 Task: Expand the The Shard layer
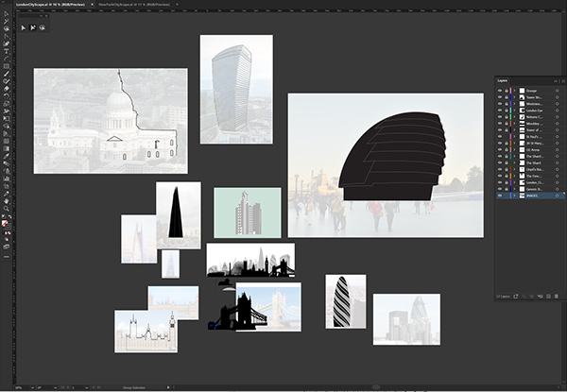(515, 163)
